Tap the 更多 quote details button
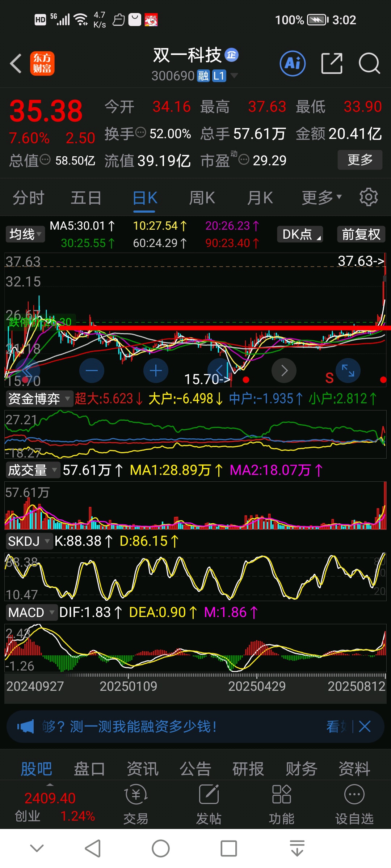 point(360,159)
